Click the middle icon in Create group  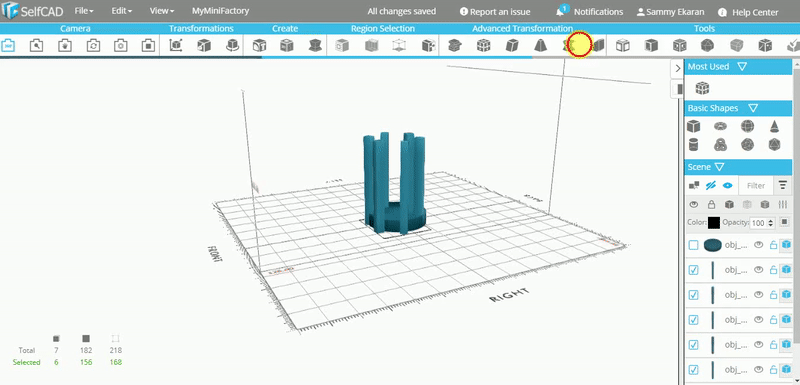tap(287, 45)
